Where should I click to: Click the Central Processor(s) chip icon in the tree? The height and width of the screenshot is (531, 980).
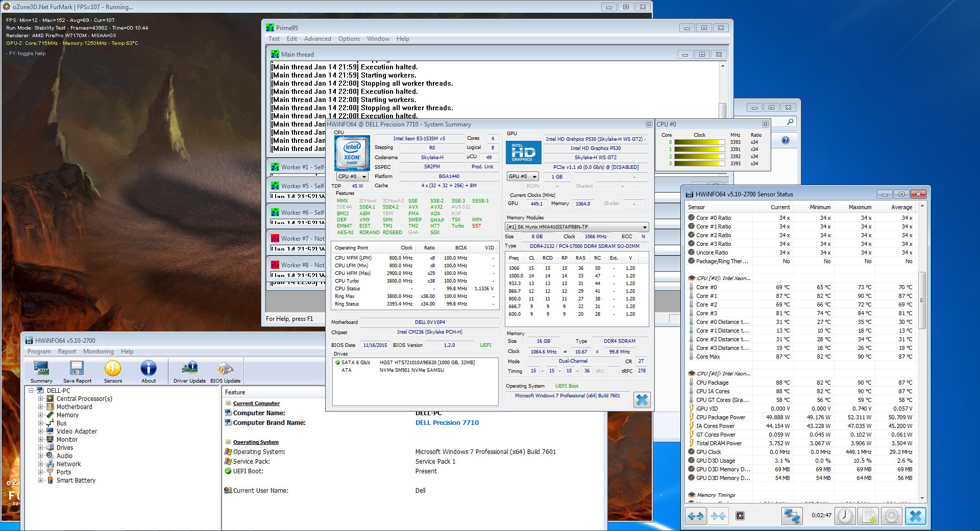[x=50, y=399]
